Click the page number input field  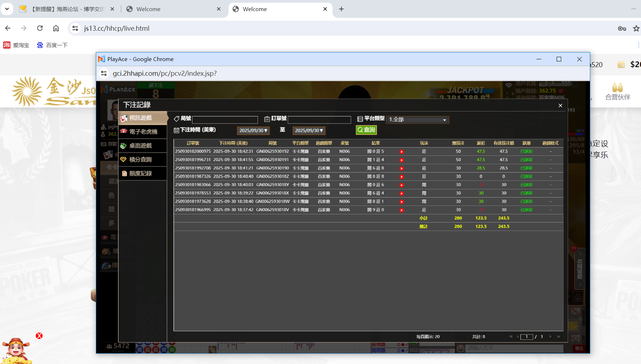coord(526,336)
